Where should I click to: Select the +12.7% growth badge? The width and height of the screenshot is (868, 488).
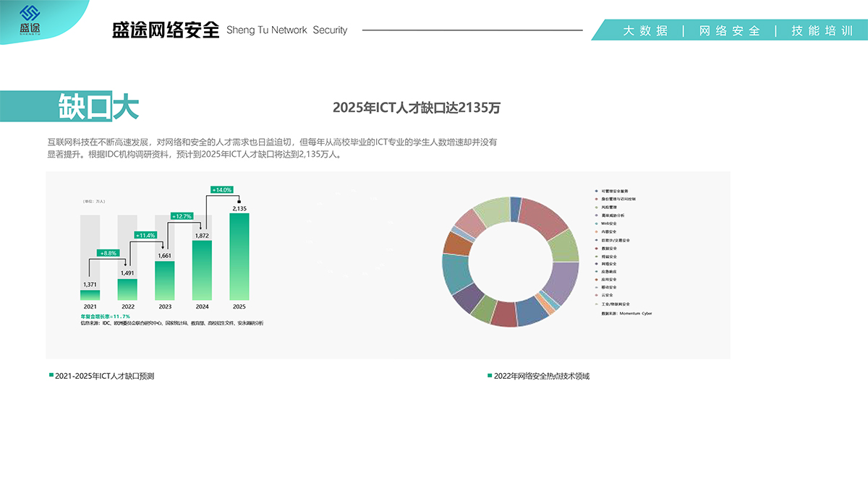(x=182, y=216)
